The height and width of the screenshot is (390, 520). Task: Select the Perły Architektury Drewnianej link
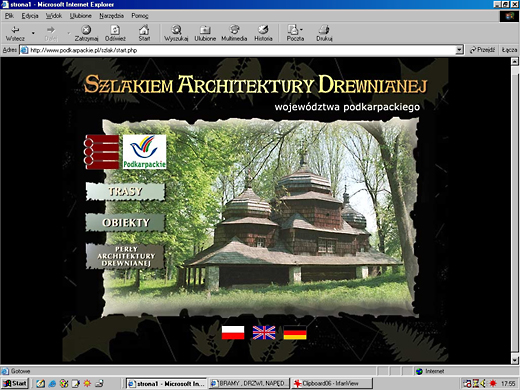pos(125,256)
